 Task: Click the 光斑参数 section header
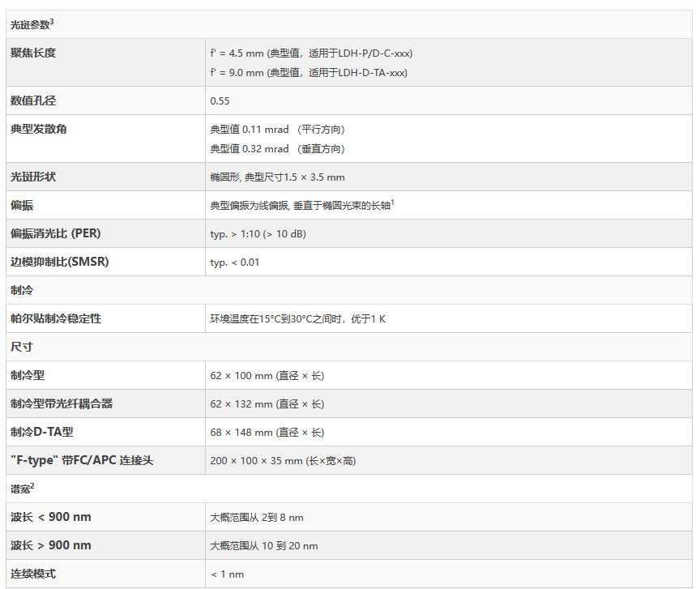[x=29, y=25]
